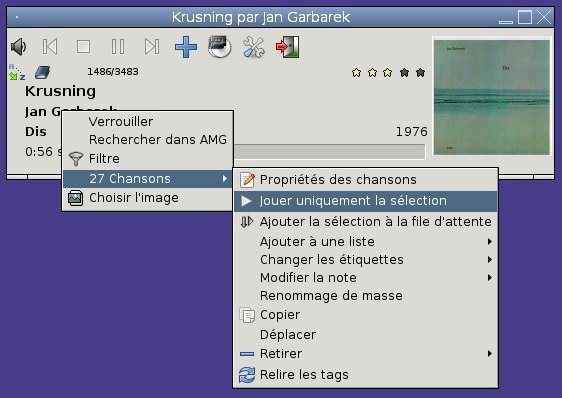Choose Verrouiller from the context menu
562x398 pixels.
coord(148,122)
